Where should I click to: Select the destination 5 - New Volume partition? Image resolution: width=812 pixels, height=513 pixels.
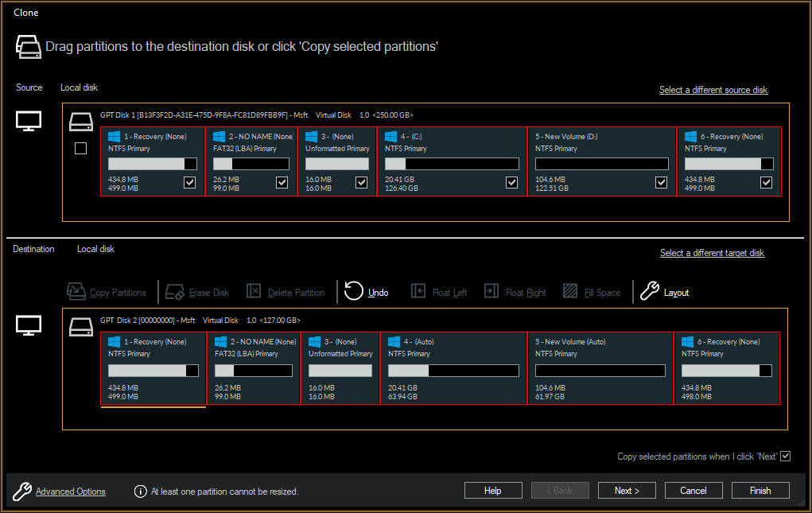(x=600, y=368)
